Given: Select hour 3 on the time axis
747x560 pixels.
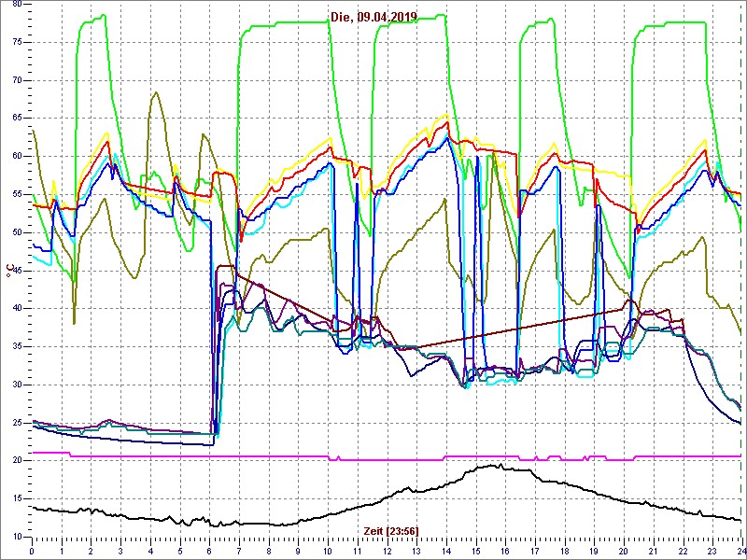Looking at the screenshot, I should pyautogui.click(x=121, y=551).
